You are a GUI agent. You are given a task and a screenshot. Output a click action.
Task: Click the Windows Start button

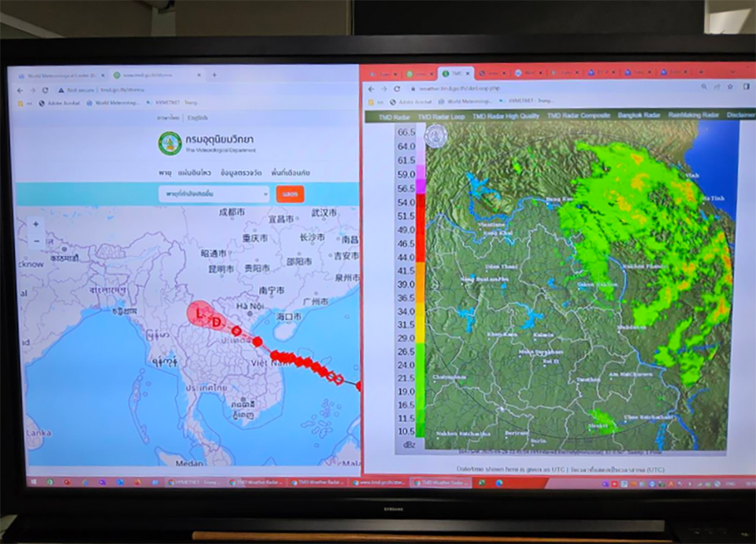click(x=34, y=482)
